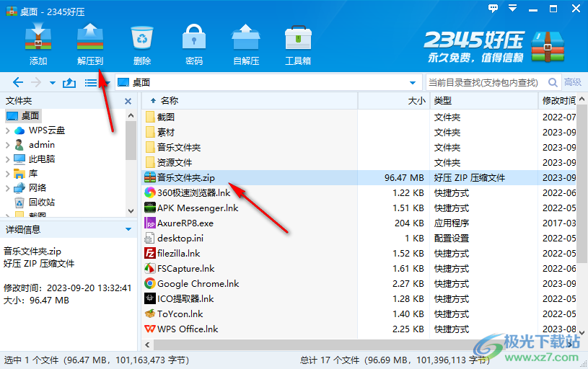Select the 截图 folder row
This screenshot has width=588, height=369.
(x=360, y=117)
